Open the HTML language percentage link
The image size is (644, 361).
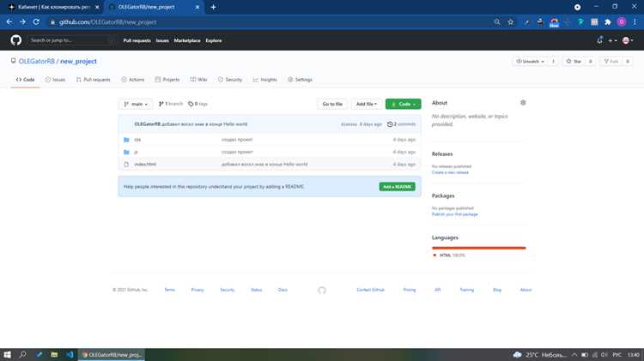pyautogui.click(x=453, y=256)
